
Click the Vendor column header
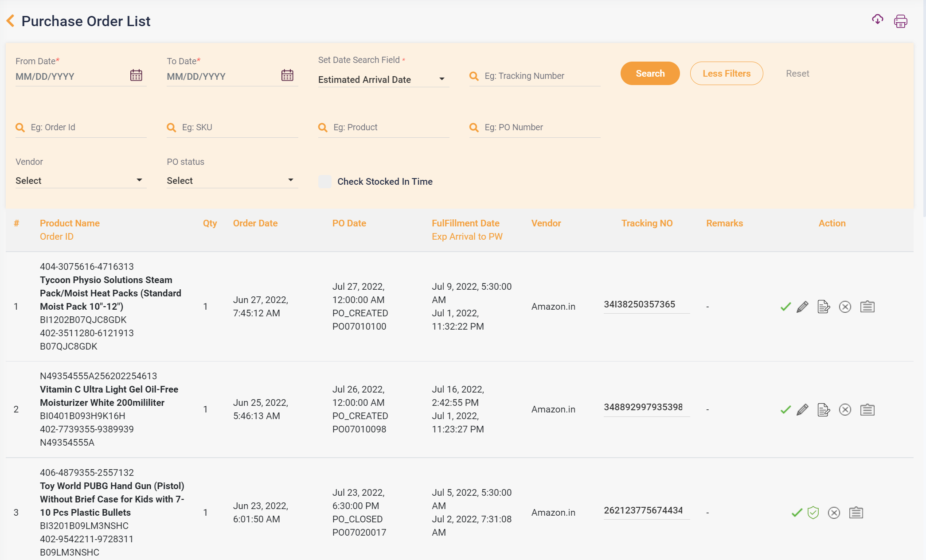[546, 223]
